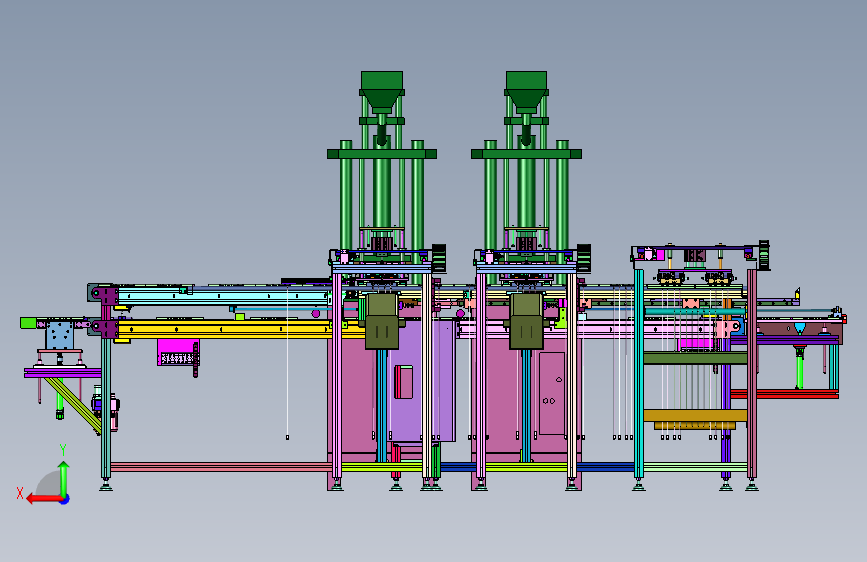
Task: Click the red X axis arrow of the triad
Action: pos(44,499)
